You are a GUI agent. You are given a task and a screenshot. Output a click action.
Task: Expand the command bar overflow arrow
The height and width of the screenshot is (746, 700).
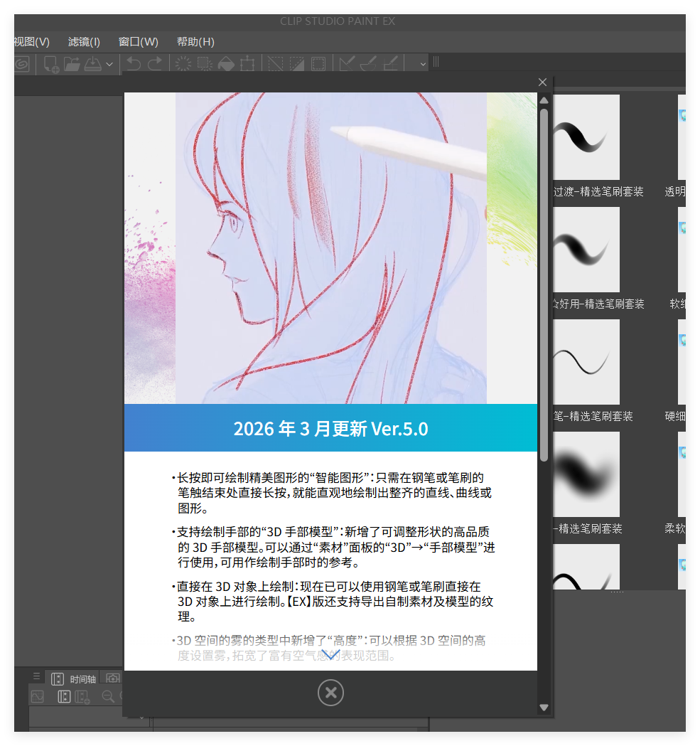pos(423,64)
